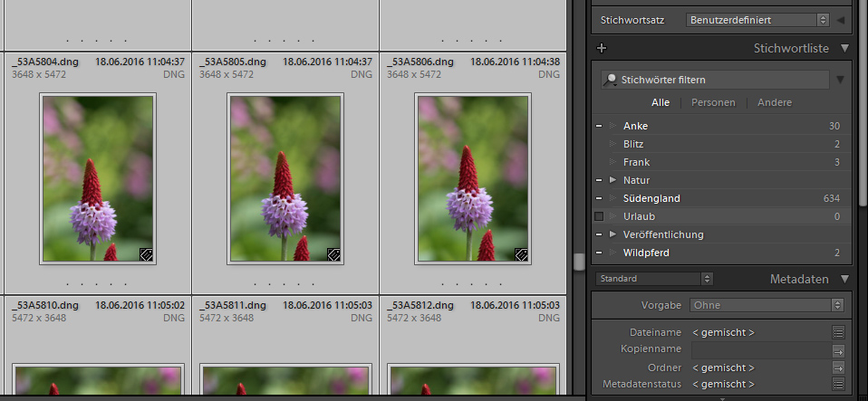
Task: Click the 18.06.2016 11:05:02 timestamp
Action: [140, 305]
